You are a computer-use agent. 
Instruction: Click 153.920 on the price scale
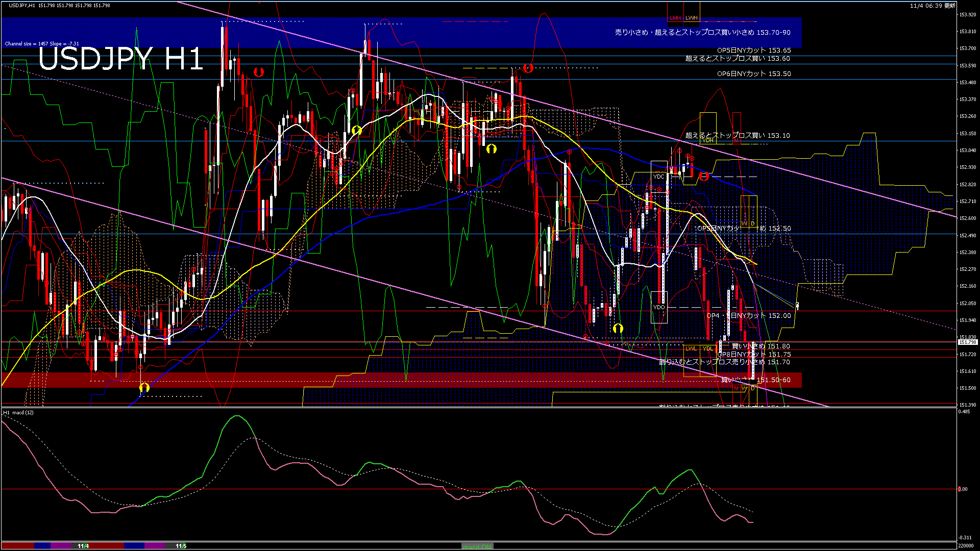[968, 15]
